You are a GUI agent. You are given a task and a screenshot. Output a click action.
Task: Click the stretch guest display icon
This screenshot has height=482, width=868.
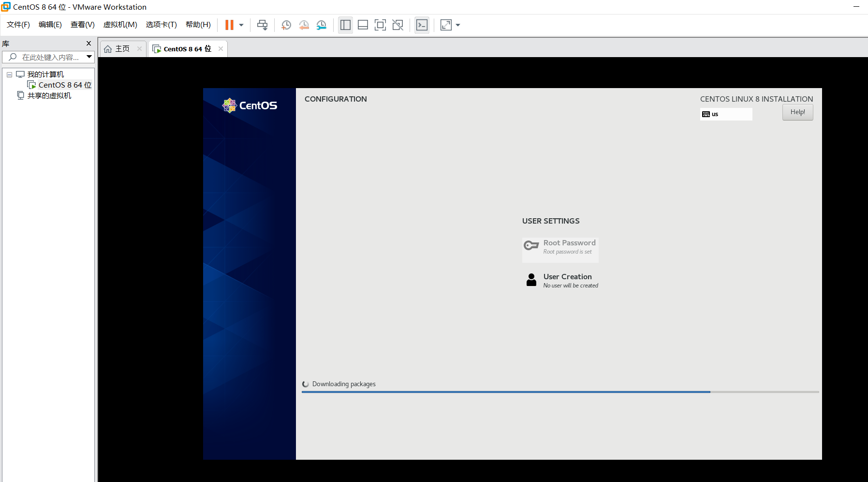(x=446, y=25)
